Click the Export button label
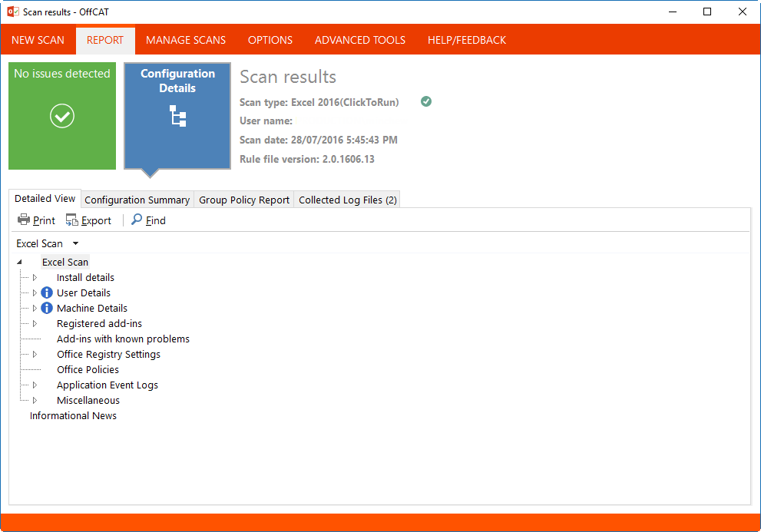Viewport: 761px width, 532px height. click(96, 220)
